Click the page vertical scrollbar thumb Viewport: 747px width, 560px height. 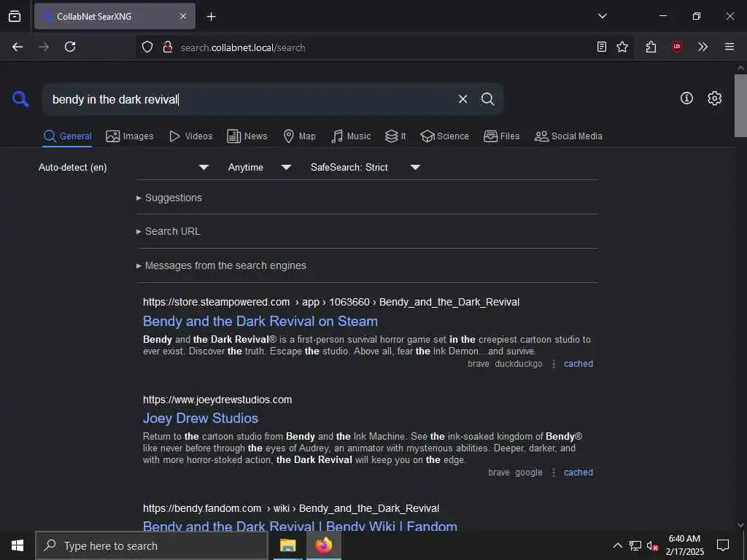[740, 105]
